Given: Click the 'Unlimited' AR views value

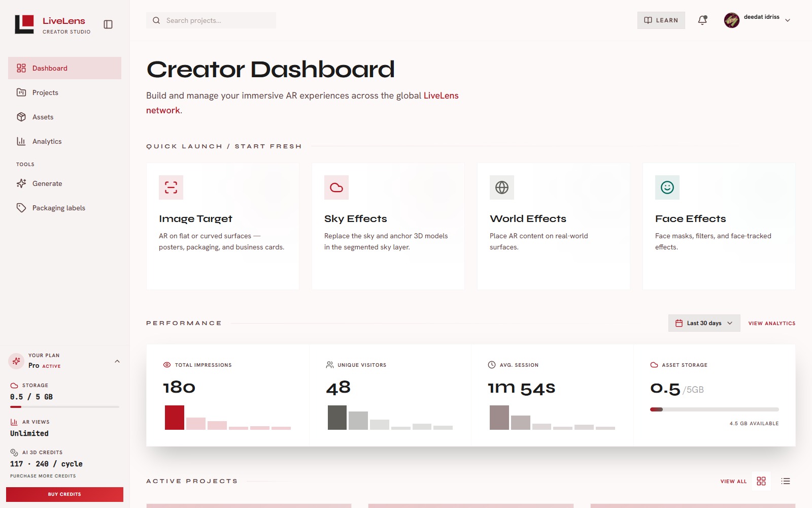Looking at the screenshot, I should tap(29, 433).
